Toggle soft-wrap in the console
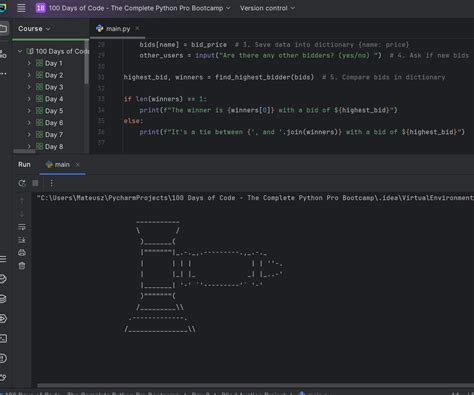This screenshot has width=474, height=395. [x=22, y=227]
